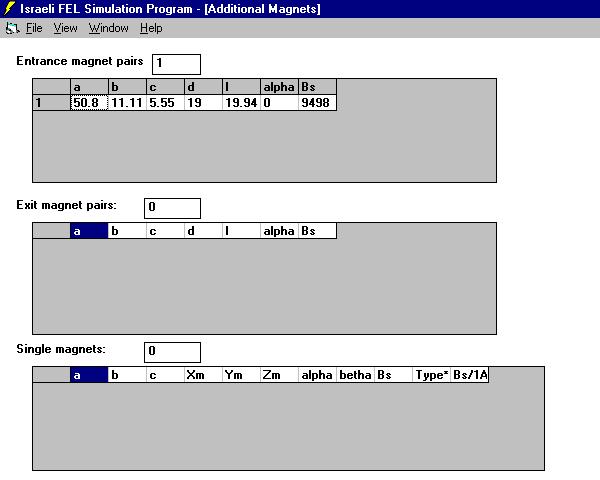The width and height of the screenshot is (600, 480).
Task: Select entrance cell l value 19.94
Action: pos(241,103)
